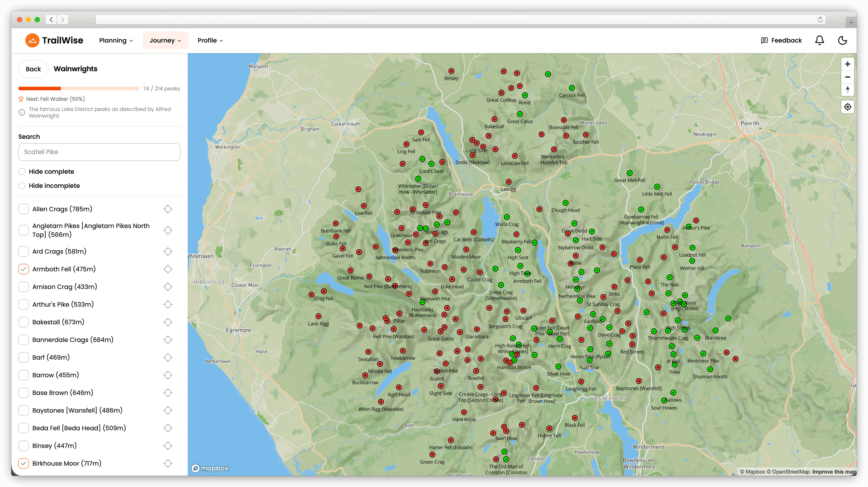Open the Feedback dialog

(x=782, y=40)
